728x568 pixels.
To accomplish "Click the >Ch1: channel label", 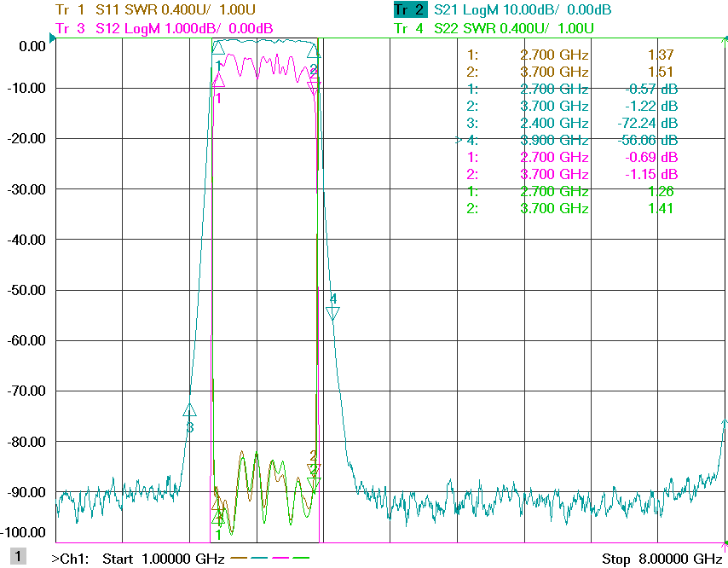I will point(70,559).
